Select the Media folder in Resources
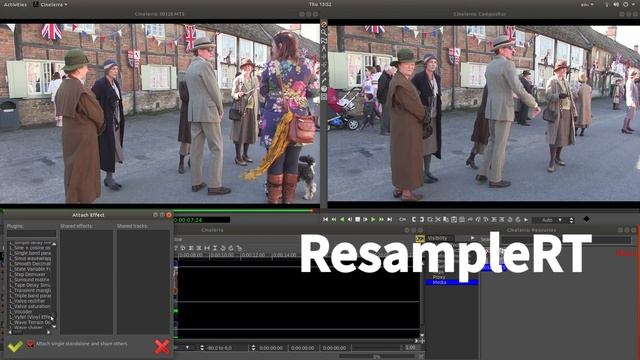This screenshot has height=360, width=640. 451,282
